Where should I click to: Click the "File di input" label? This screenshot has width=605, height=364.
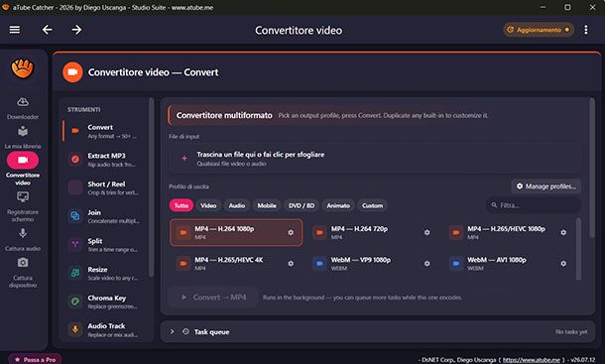(x=184, y=137)
